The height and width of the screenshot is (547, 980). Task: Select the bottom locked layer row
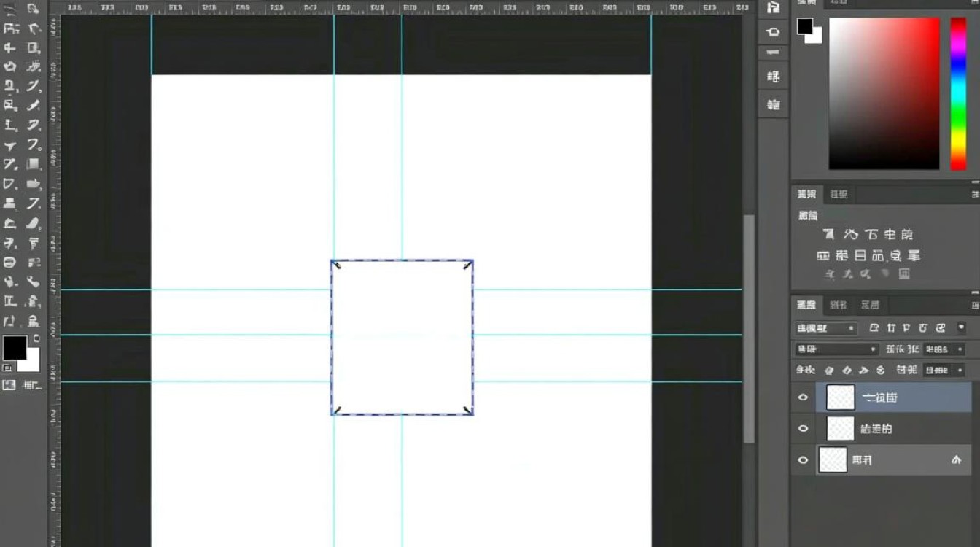[882, 460]
